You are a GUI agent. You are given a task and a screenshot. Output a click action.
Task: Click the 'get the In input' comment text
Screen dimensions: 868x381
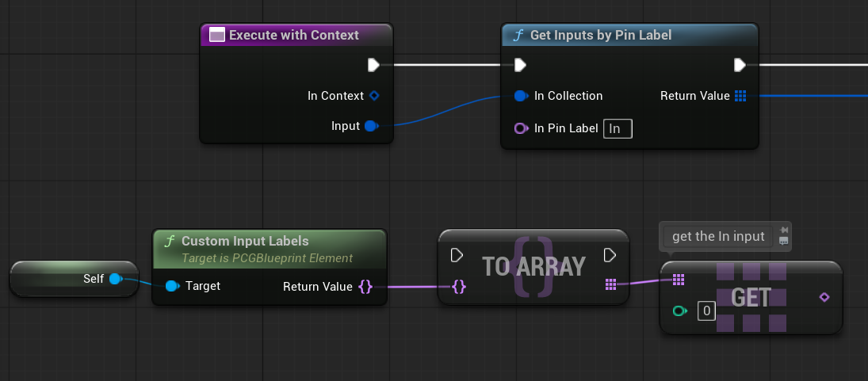point(718,236)
